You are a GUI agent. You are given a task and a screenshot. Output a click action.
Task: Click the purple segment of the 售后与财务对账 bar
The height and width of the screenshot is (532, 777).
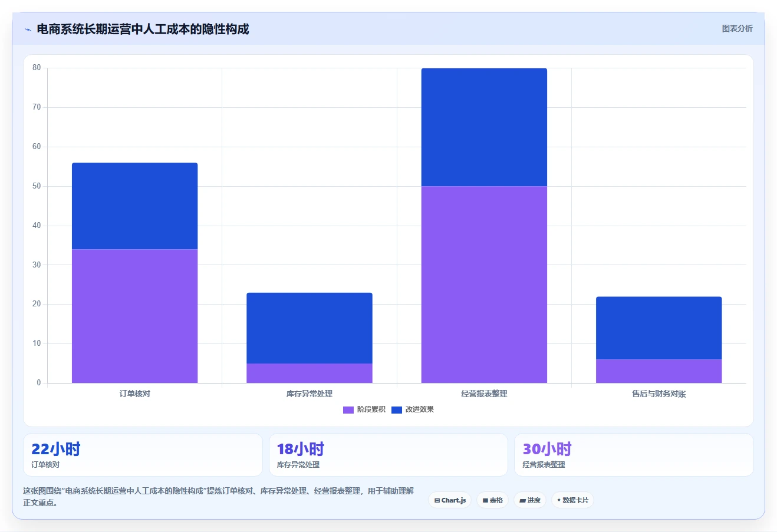[659, 371]
